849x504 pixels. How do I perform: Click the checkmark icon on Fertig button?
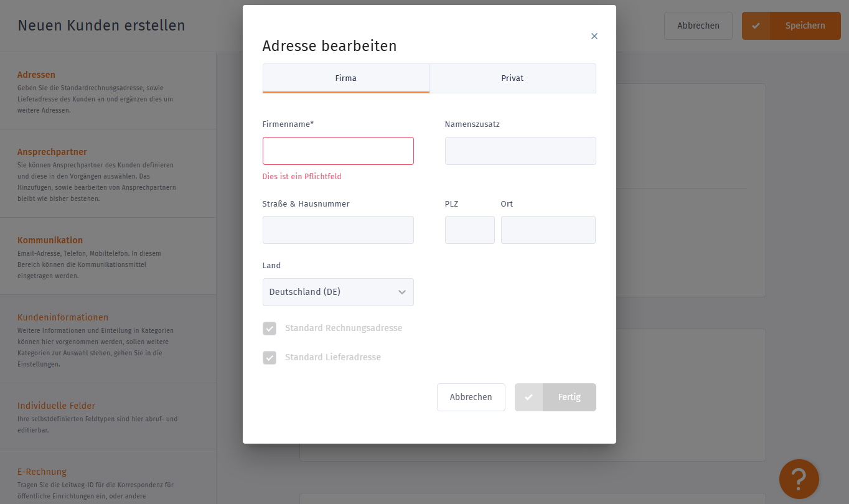pyautogui.click(x=528, y=397)
